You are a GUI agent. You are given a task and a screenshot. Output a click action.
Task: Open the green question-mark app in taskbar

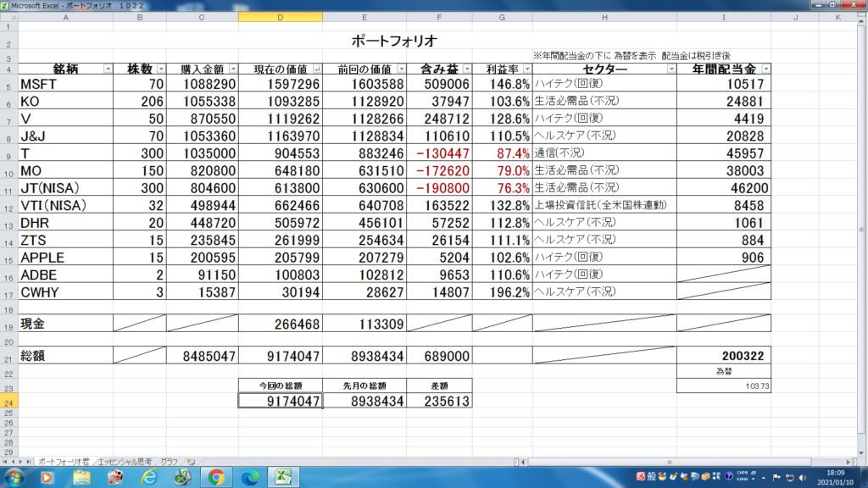(182, 477)
